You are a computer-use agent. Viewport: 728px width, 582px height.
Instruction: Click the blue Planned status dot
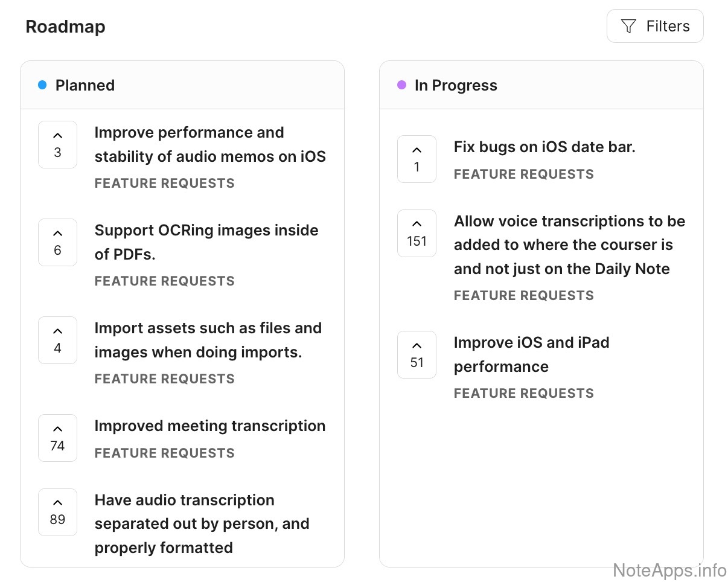point(42,86)
